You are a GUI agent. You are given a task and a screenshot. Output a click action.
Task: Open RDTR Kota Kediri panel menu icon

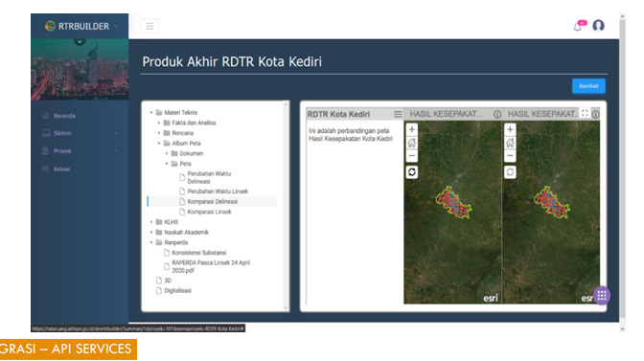click(398, 114)
